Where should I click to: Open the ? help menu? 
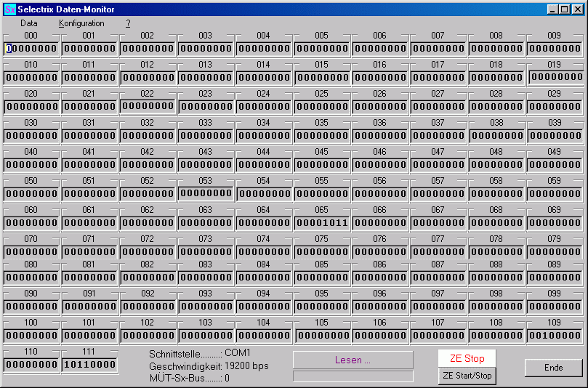coord(128,23)
